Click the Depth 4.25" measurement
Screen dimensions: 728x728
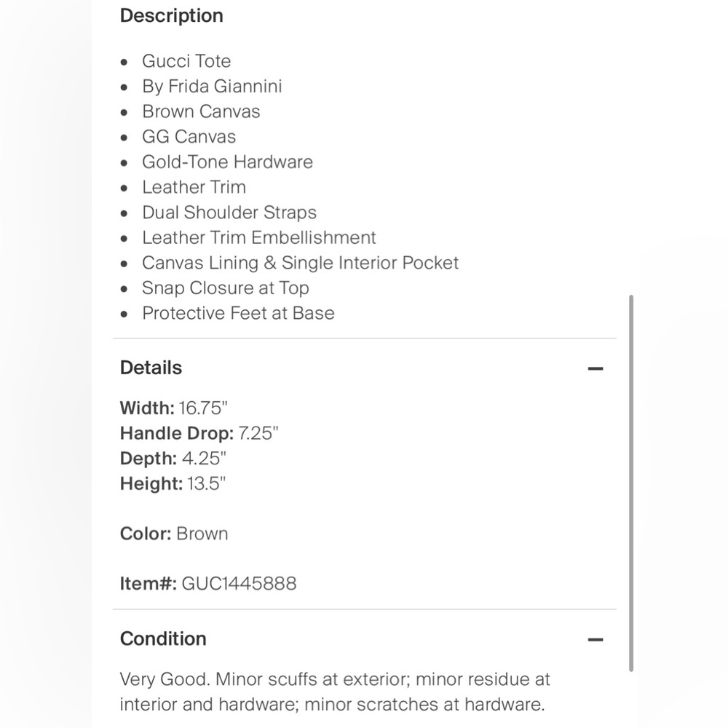pyautogui.click(x=173, y=459)
